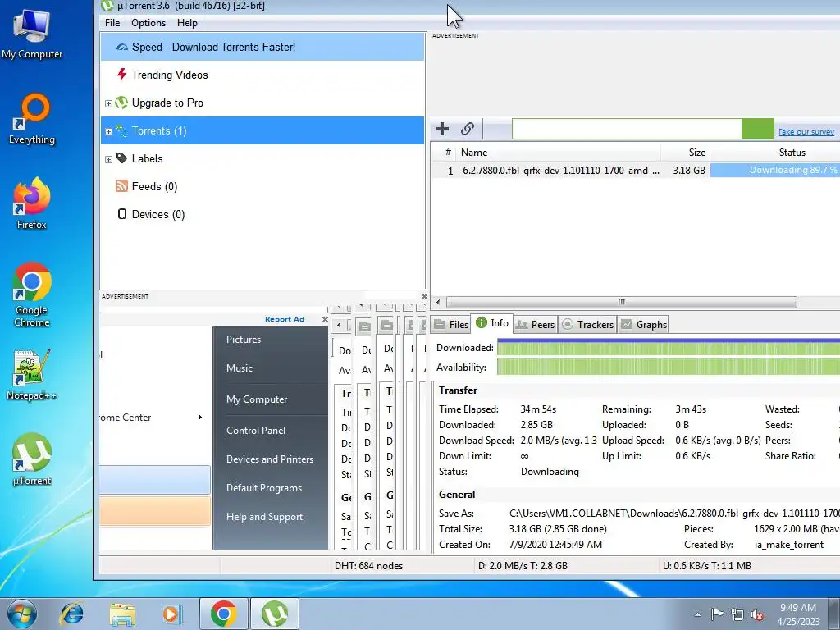840x630 pixels.
Task: Open Pictures from the Start menu
Action: click(243, 339)
